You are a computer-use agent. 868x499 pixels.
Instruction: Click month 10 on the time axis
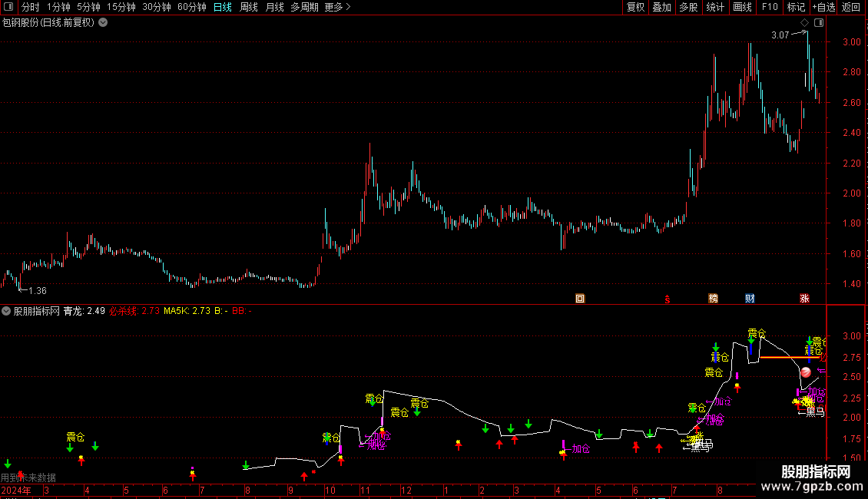pos(330,491)
